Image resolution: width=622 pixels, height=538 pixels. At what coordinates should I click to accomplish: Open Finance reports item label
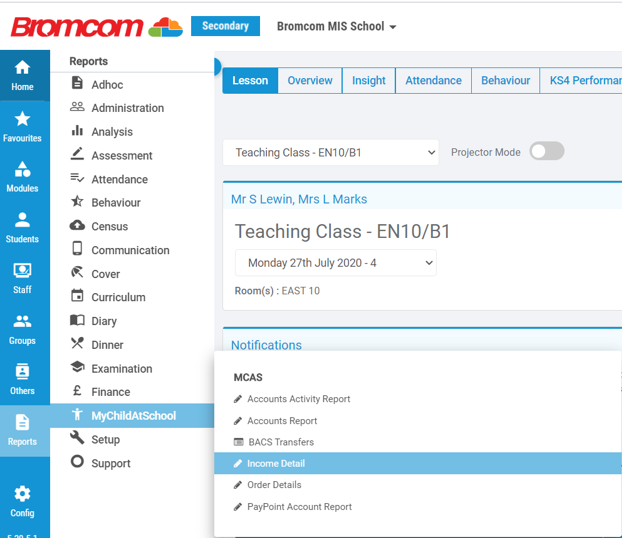click(111, 392)
